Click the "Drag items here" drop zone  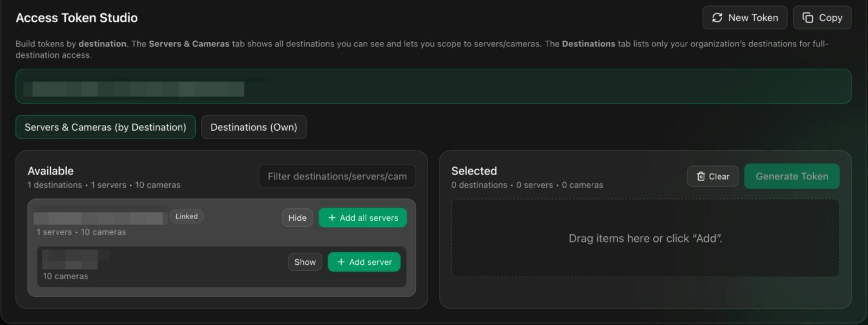[x=645, y=238]
